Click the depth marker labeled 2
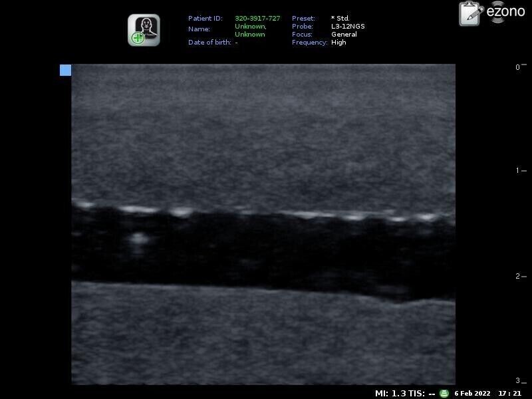Image resolution: width=532 pixels, height=399 pixels. [x=517, y=275]
